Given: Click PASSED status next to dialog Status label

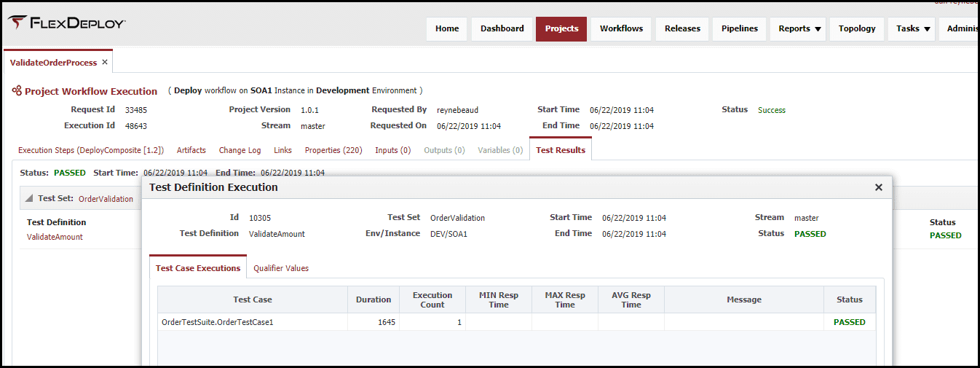Looking at the screenshot, I should click(810, 234).
